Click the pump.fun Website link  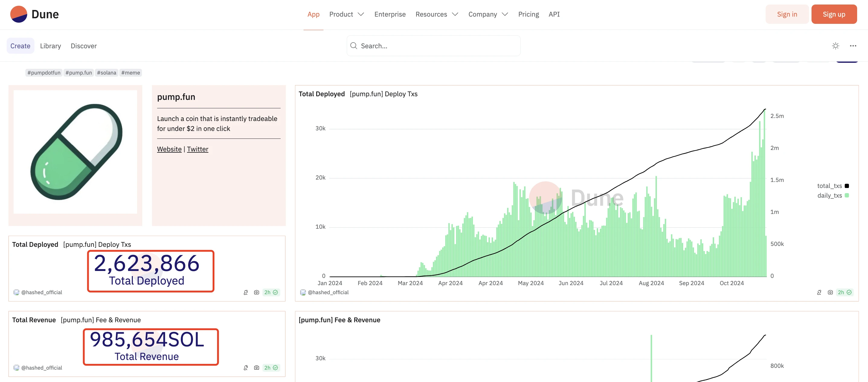click(x=169, y=149)
